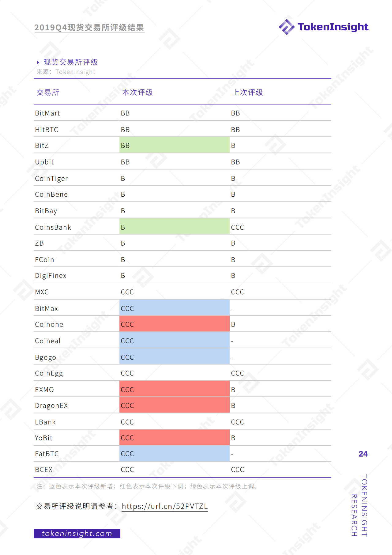Click the page number 24
The height and width of the screenshot is (555, 392).
tap(363, 454)
